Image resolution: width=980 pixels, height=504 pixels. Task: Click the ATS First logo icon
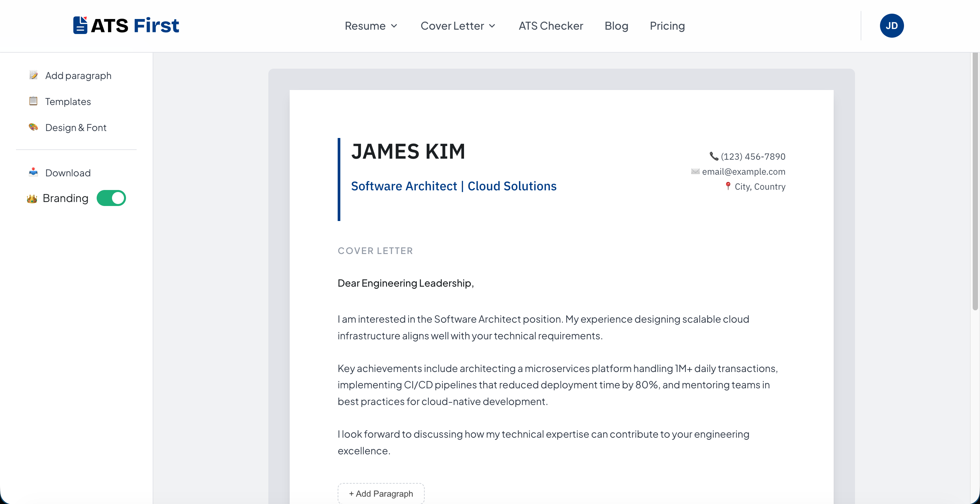coord(80,25)
